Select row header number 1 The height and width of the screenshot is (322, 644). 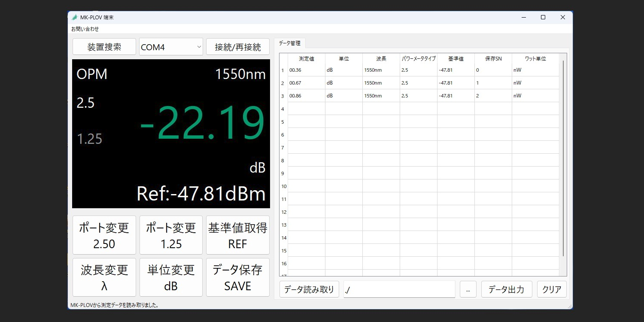click(283, 70)
